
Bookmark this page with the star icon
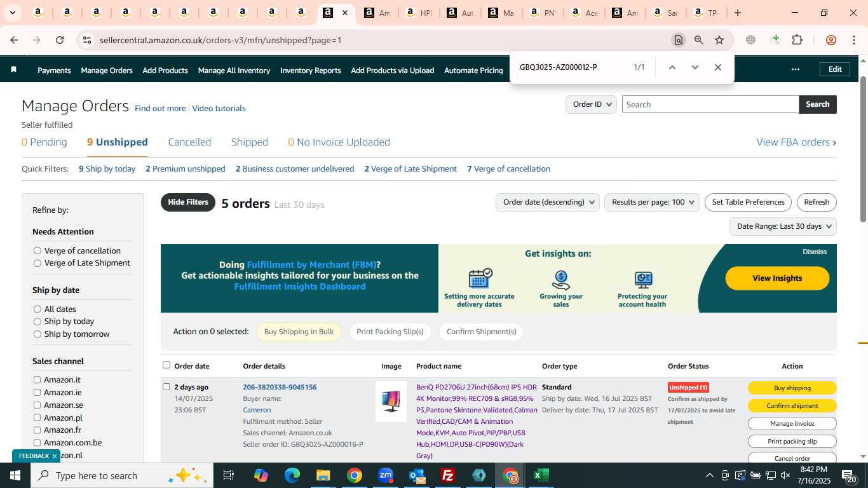pyautogui.click(x=719, y=40)
